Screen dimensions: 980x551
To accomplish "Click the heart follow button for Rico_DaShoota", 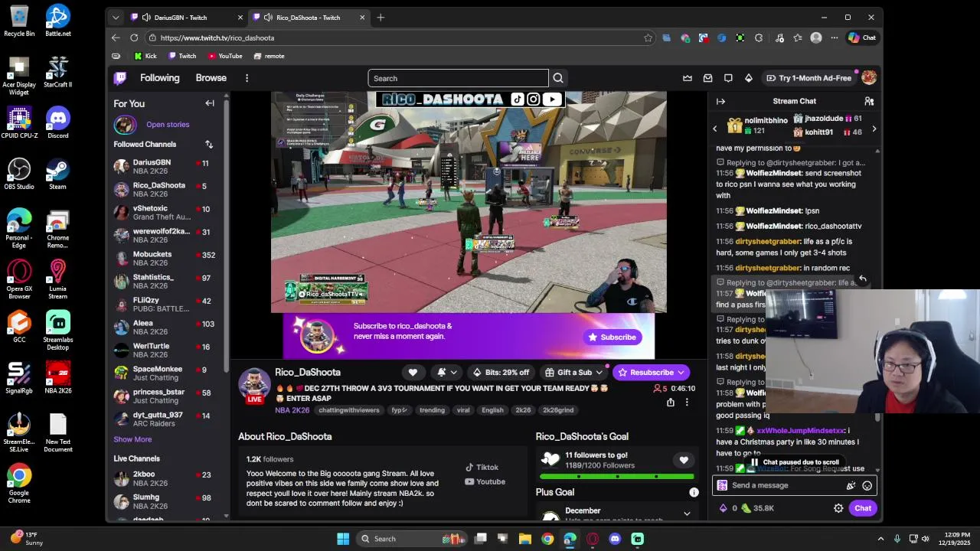I will click(413, 372).
